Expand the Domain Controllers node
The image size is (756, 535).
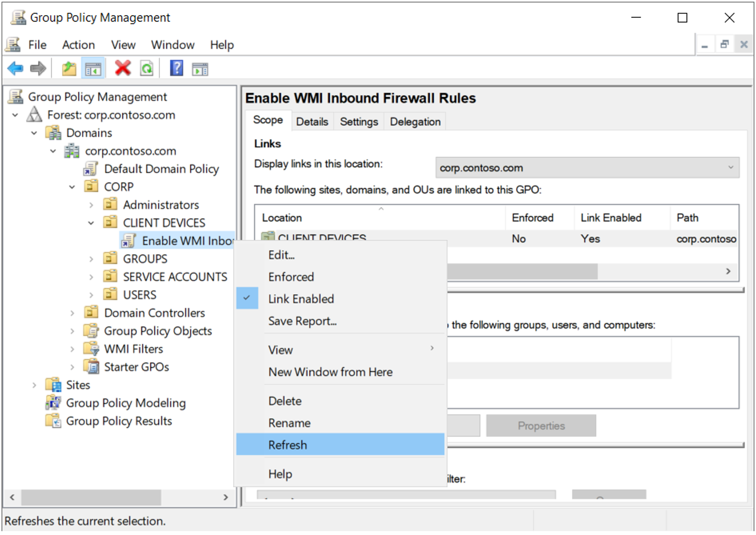pyautogui.click(x=72, y=313)
